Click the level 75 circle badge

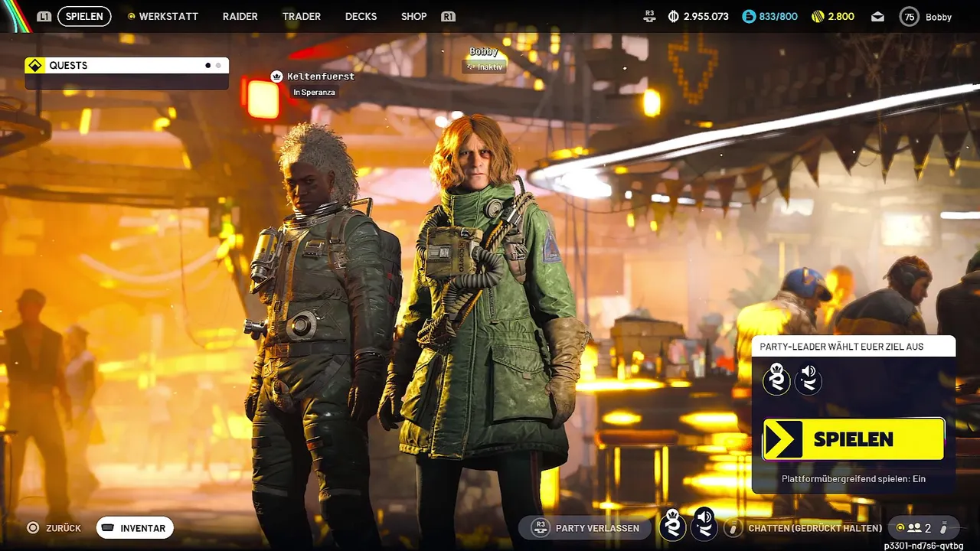909,16
